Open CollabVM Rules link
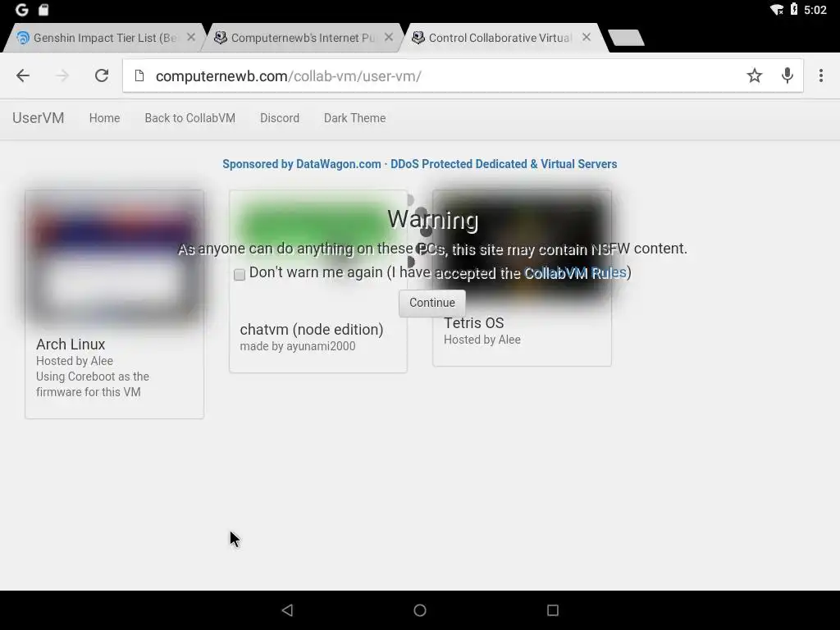 coord(575,273)
